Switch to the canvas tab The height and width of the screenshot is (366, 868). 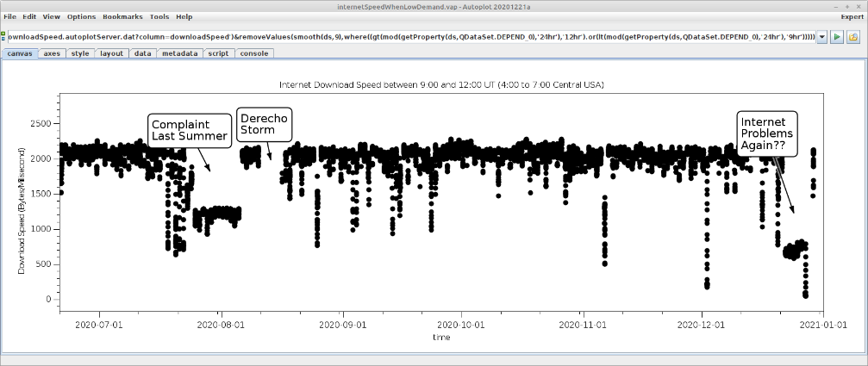(x=19, y=53)
